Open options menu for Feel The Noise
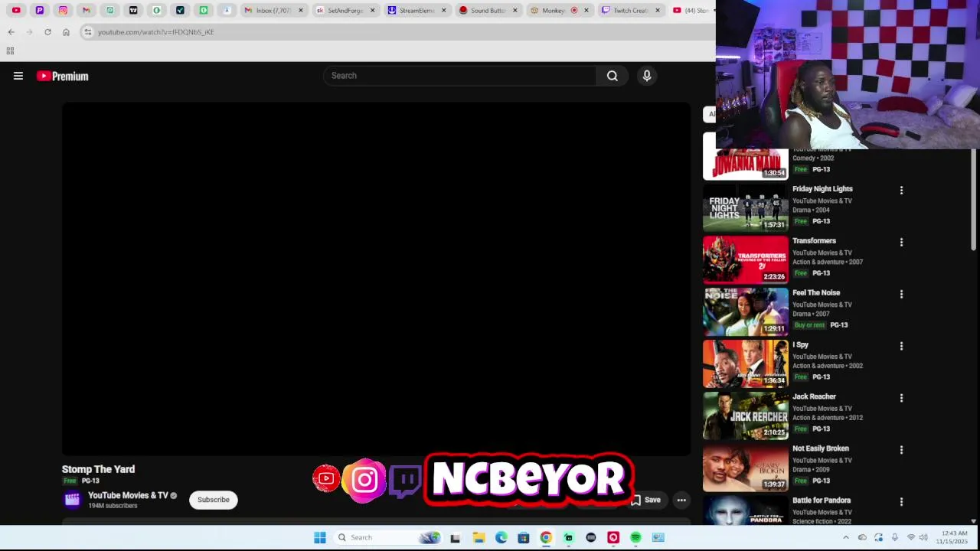980x551 pixels. [901, 294]
